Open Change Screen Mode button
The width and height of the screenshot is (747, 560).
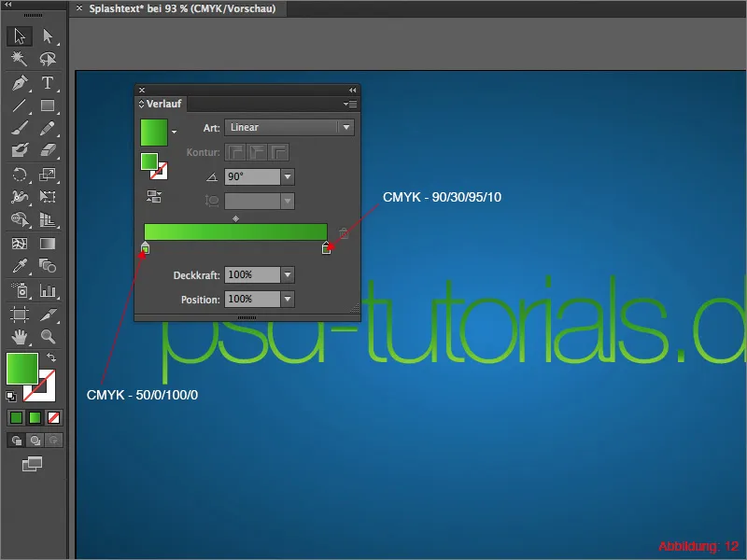point(32,464)
